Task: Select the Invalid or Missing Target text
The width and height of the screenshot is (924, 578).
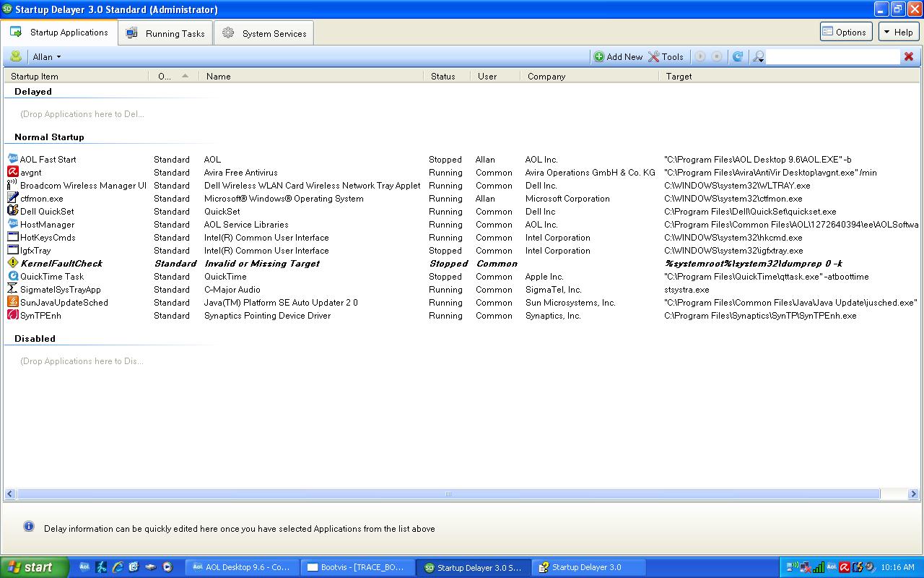Action: click(x=262, y=264)
